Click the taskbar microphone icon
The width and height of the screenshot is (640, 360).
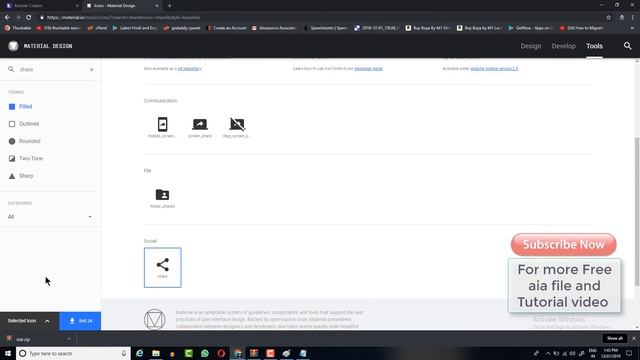pos(124,353)
